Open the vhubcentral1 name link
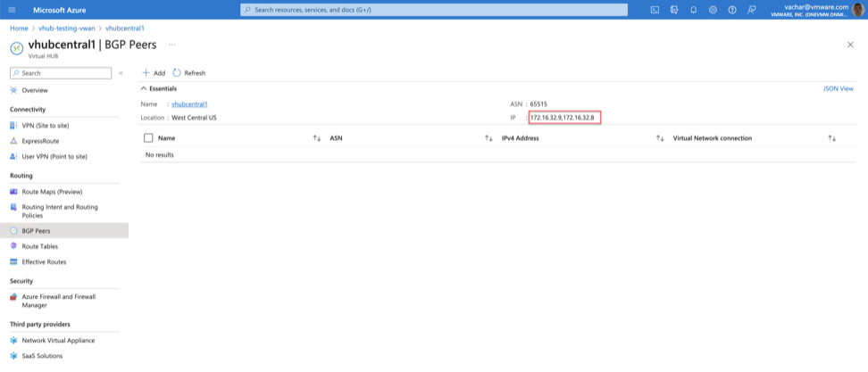The width and height of the screenshot is (868, 372). pyautogui.click(x=188, y=104)
